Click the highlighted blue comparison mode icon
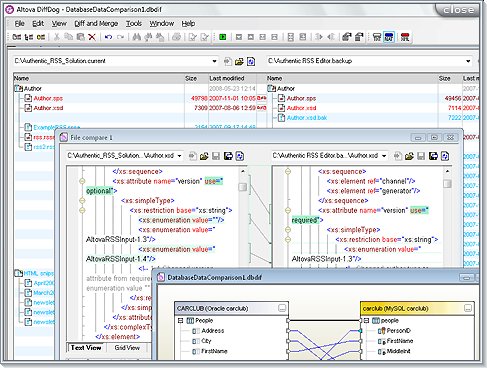Viewport: 487px width, 368px height. 389,37
